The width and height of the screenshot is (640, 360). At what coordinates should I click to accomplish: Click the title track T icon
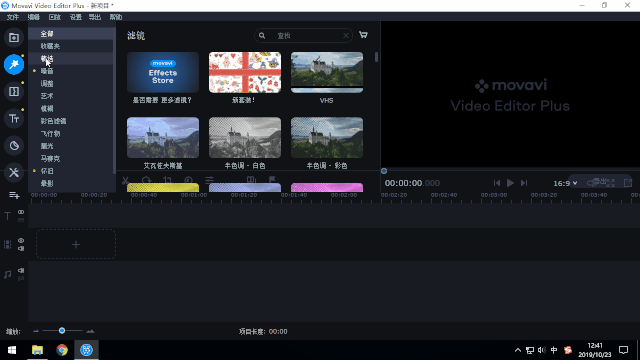pos(7,216)
